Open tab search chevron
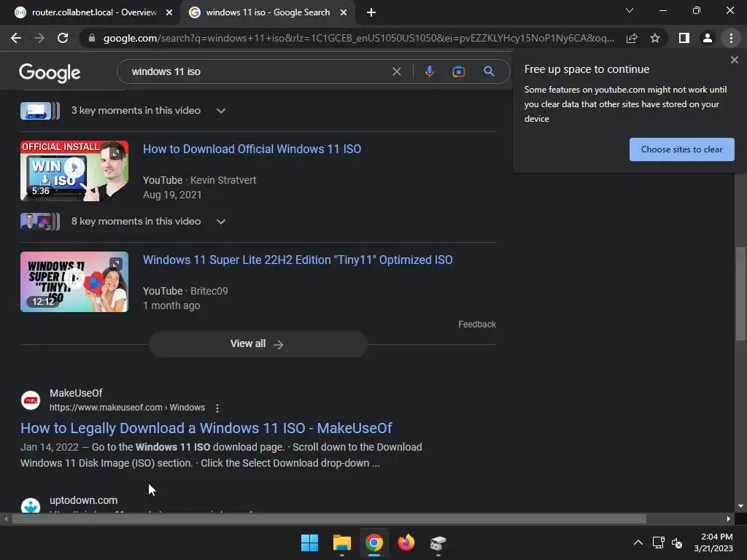 click(x=630, y=10)
